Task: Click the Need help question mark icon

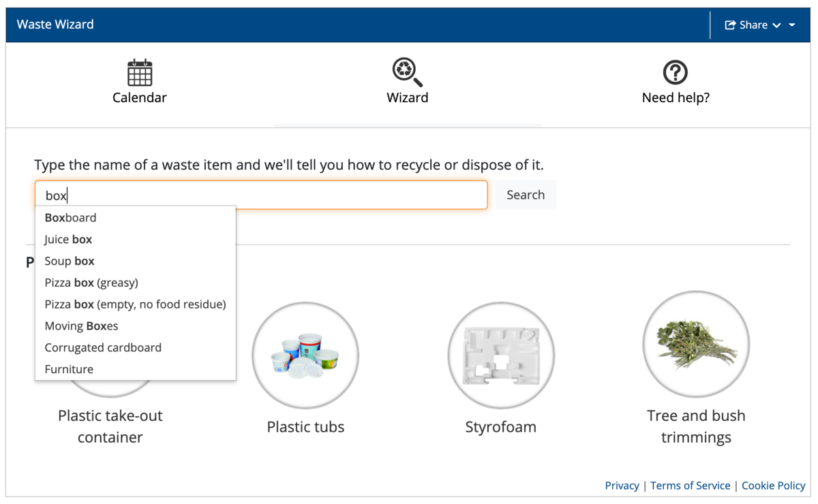Action: (676, 72)
